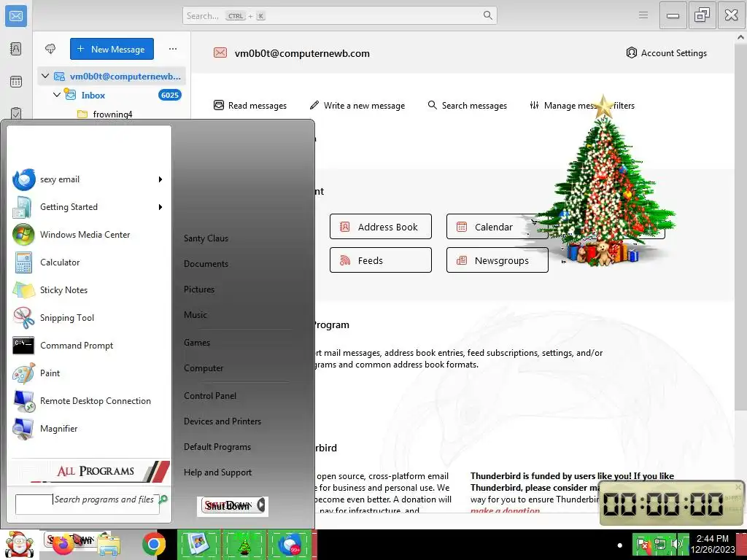Close the timer gadget with its X

point(738,486)
